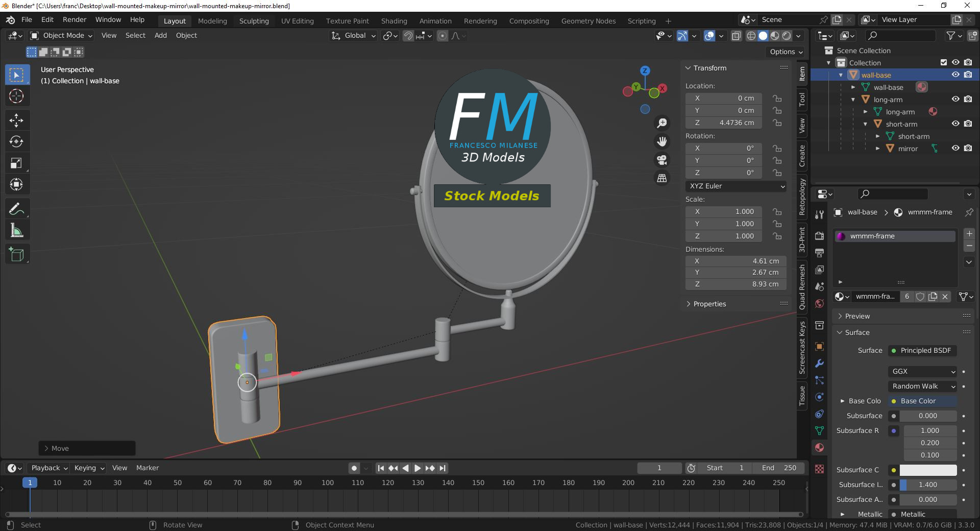Screen dimensions: 980x531
Task: Open the Random Walk subsurface method dropdown
Action: (x=923, y=387)
